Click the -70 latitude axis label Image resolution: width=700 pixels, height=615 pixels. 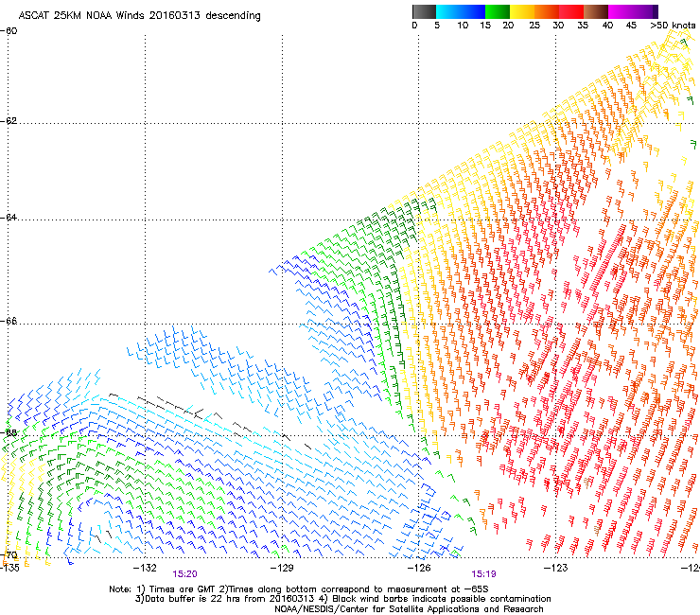click(x=9, y=555)
